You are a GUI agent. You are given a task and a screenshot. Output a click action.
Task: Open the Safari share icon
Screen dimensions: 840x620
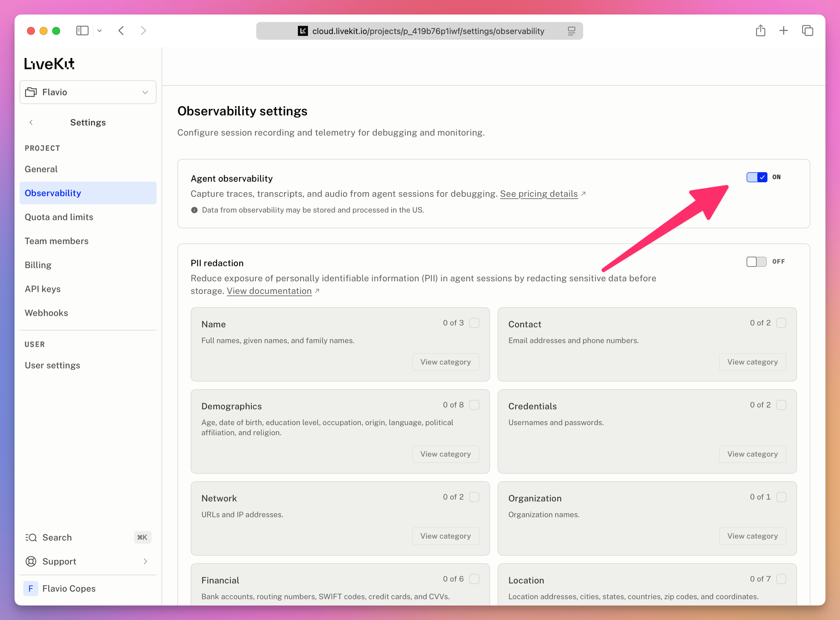(761, 30)
